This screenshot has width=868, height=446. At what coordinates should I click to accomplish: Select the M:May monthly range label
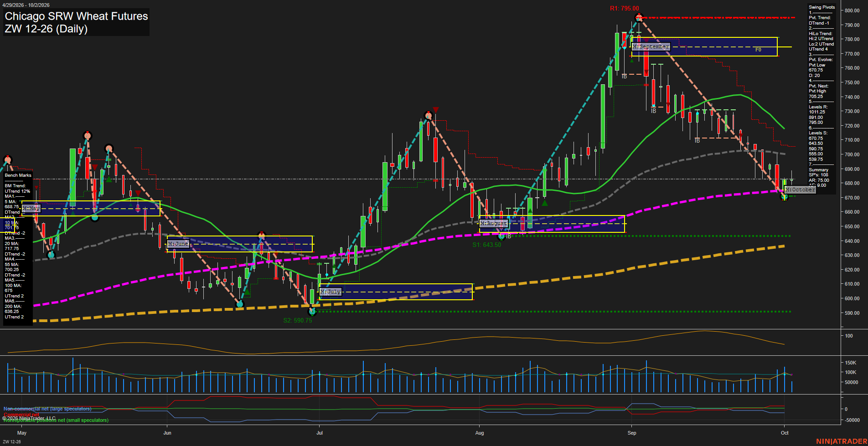31,208
